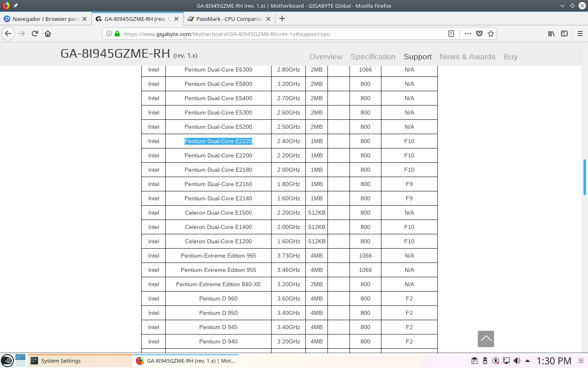Maximize or restore the Firefox window
Image resolution: width=588 pixels, height=368 pixels.
572,6
